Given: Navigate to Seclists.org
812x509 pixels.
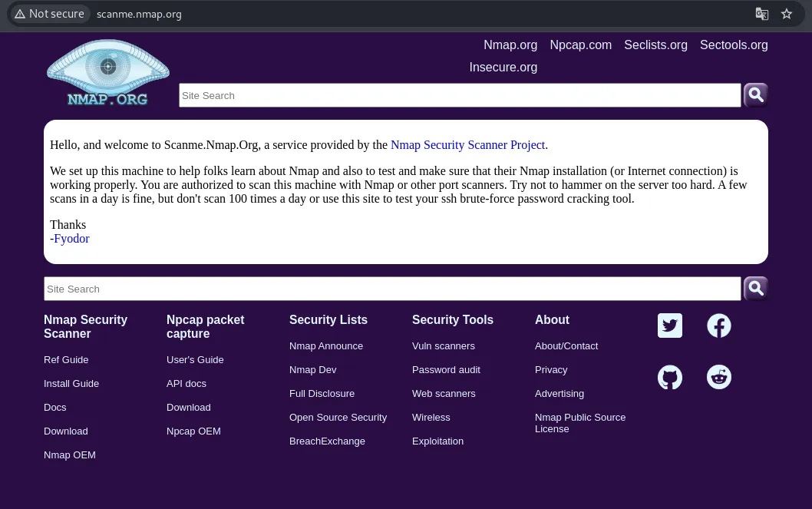Looking at the screenshot, I should [x=655, y=45].
